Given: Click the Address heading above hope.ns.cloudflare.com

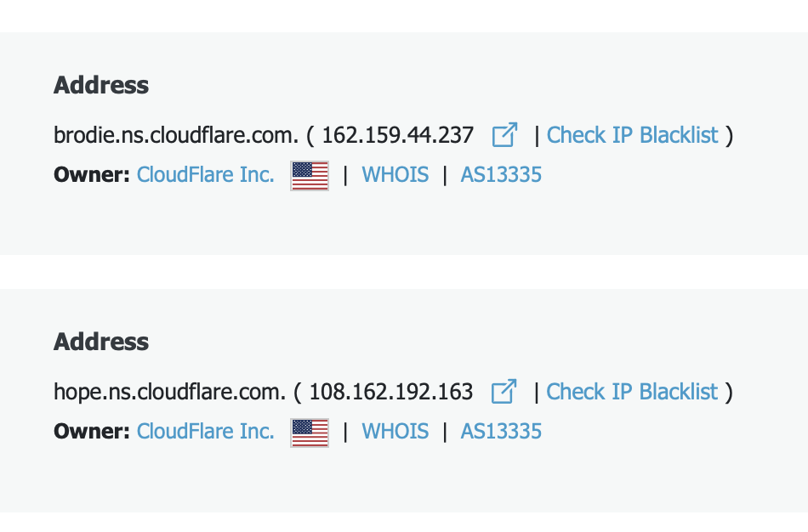Looking at the screenshot, I should point(101,342).
